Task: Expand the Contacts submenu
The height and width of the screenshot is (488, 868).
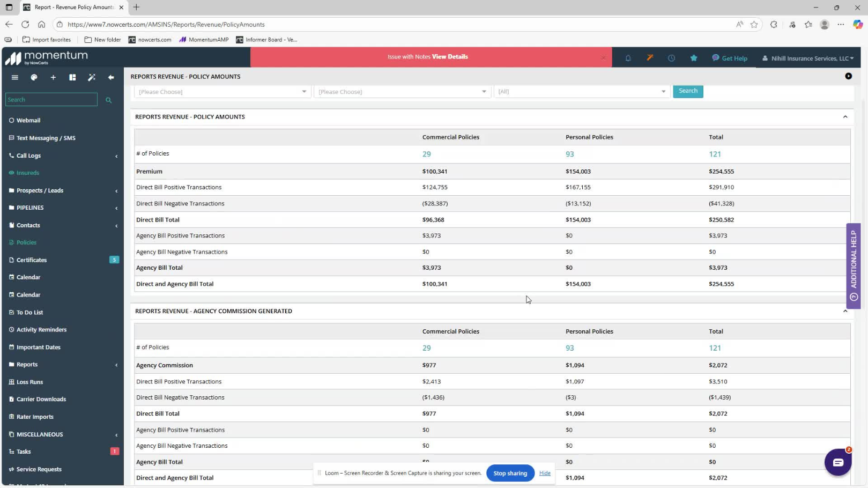Action: (116, 226)
